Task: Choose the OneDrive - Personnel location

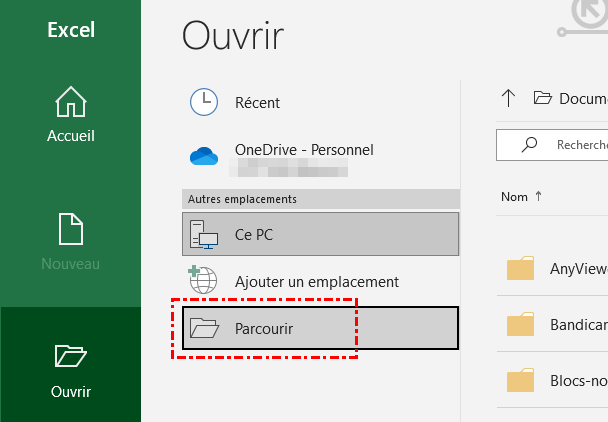Action: [304, 150]
